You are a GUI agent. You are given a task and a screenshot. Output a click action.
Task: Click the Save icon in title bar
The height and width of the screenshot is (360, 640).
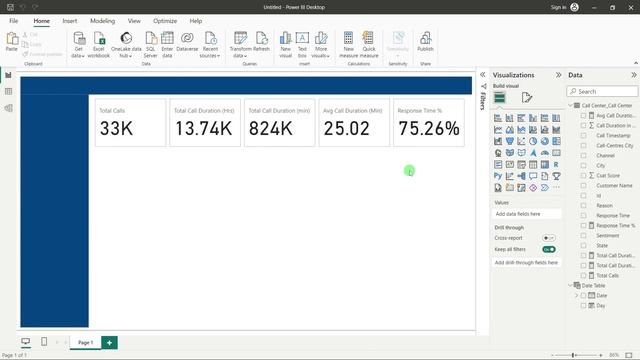click(x=11, y=7)
